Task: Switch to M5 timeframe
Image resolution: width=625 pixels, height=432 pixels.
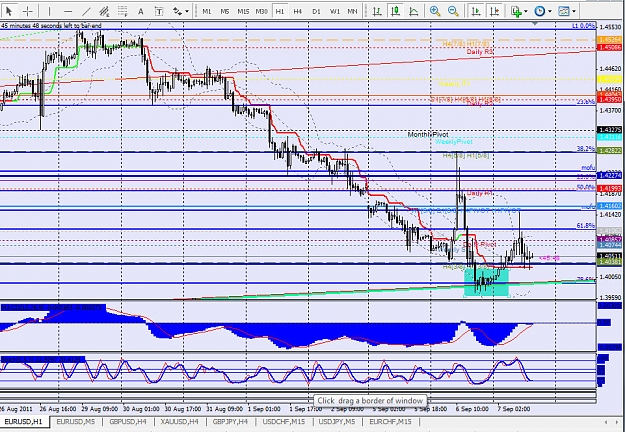Action: tap(225, 11)
